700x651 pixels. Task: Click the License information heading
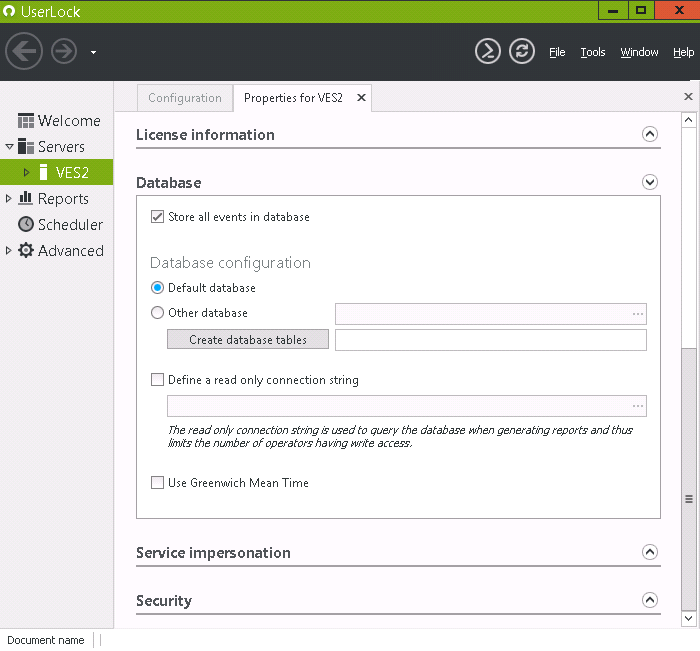click(205, 135)
